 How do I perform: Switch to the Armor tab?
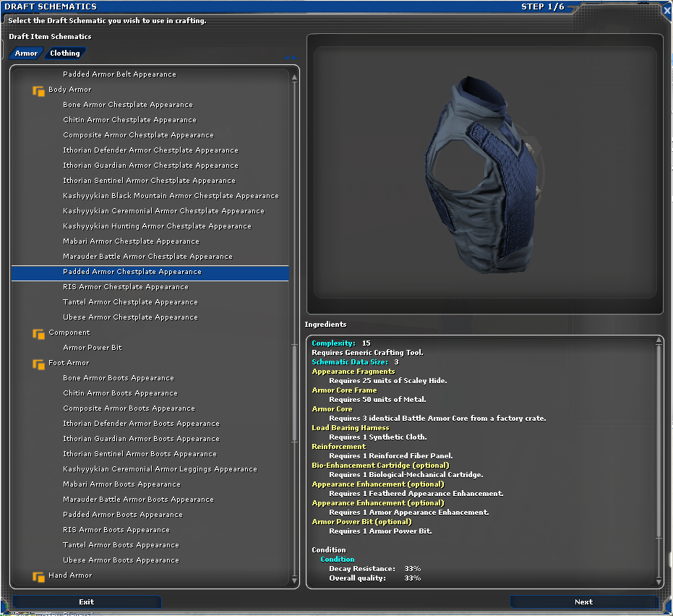[26, 54]
